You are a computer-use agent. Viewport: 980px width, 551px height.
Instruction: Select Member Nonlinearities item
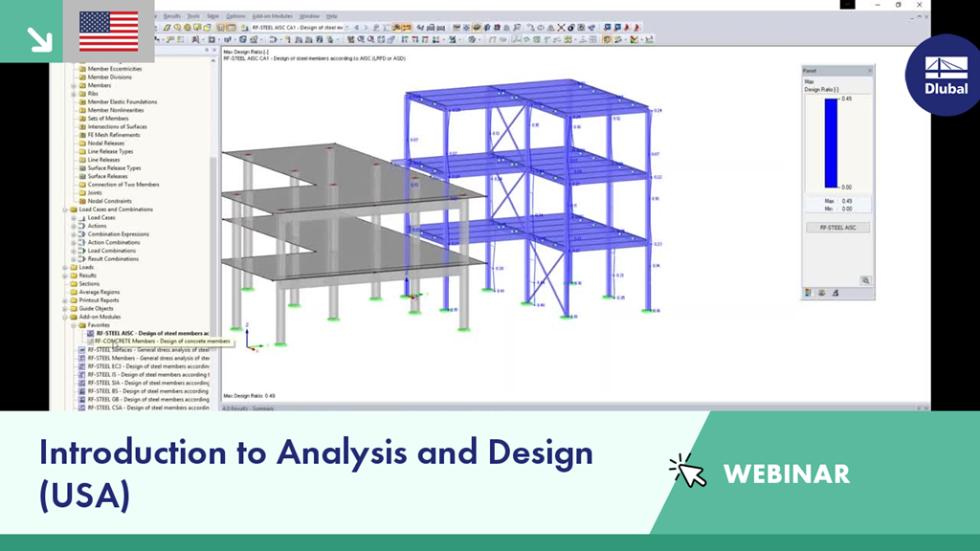(116, 110)
